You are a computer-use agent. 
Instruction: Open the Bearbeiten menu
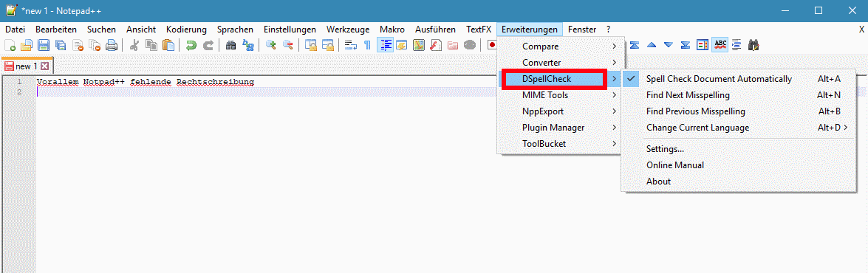pos(56,30)
